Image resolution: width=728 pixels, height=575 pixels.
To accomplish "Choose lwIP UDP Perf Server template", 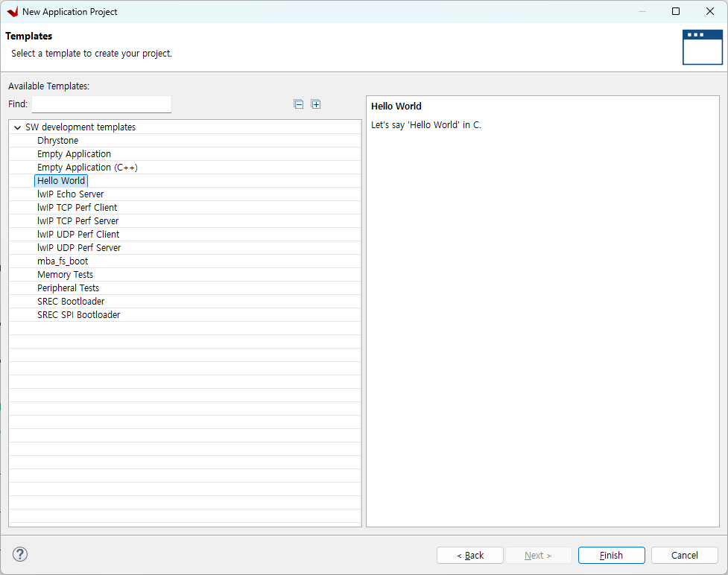I will point(78,248).
